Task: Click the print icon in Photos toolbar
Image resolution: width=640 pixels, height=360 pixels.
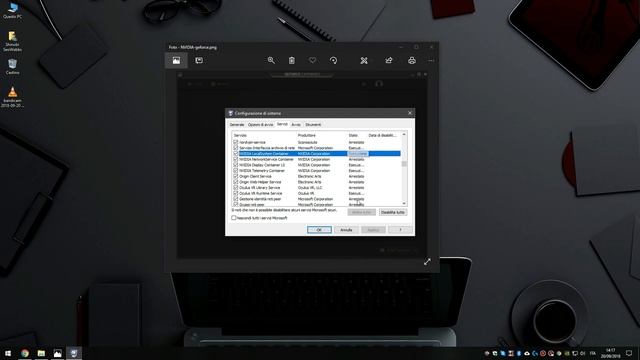Action: point(412,60)
